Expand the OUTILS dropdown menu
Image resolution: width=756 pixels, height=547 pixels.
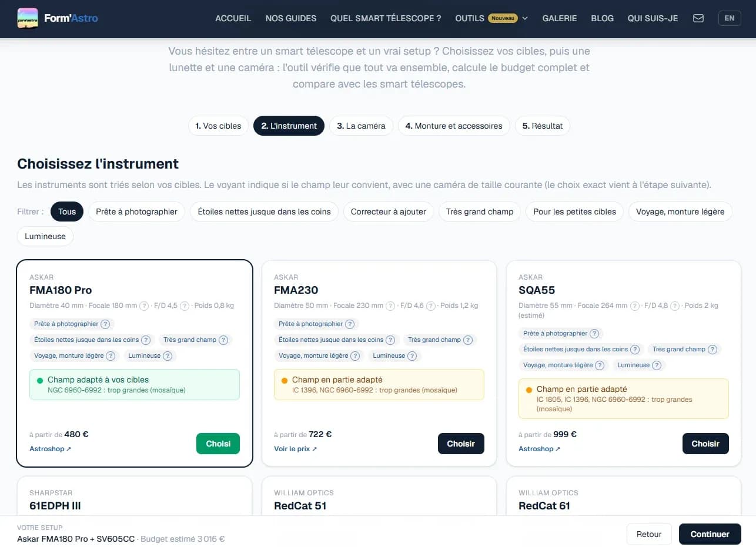[x=491, y=18]
